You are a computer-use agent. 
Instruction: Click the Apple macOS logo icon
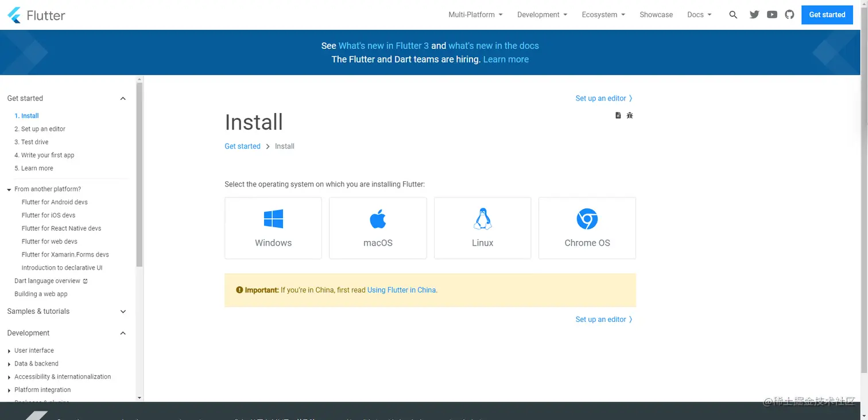pyautogui.click(x=378, y=219)
